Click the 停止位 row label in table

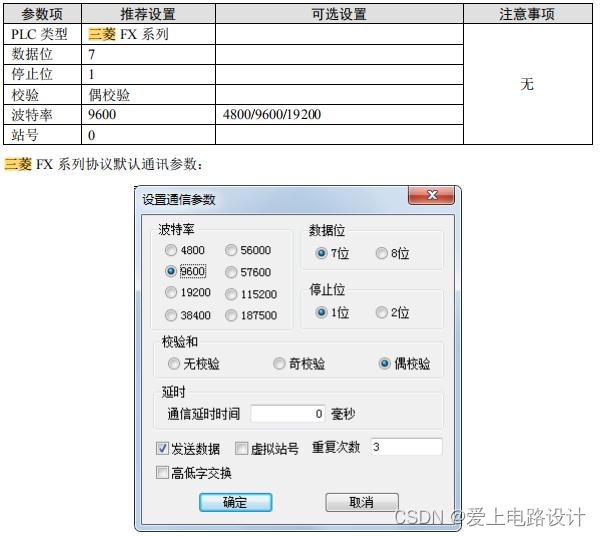click(42, 74)
